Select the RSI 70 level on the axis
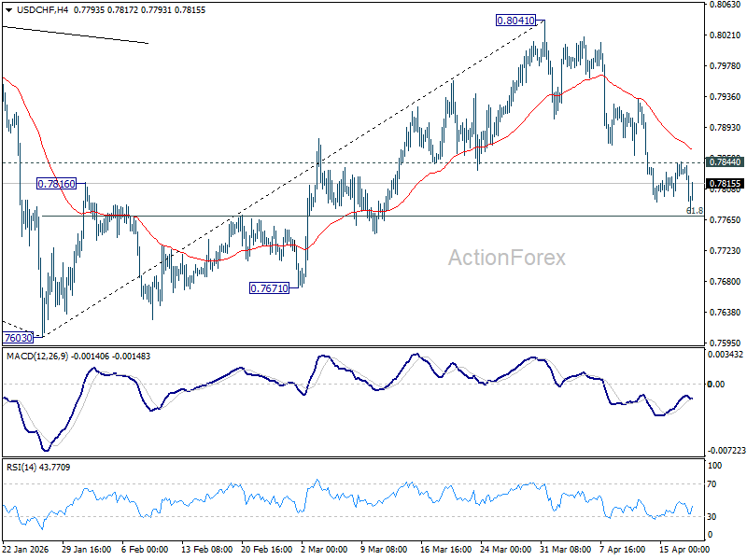Image resolution: width=747 pixels, height=560 pixels. pyautogui.click(x=714, y=483)
